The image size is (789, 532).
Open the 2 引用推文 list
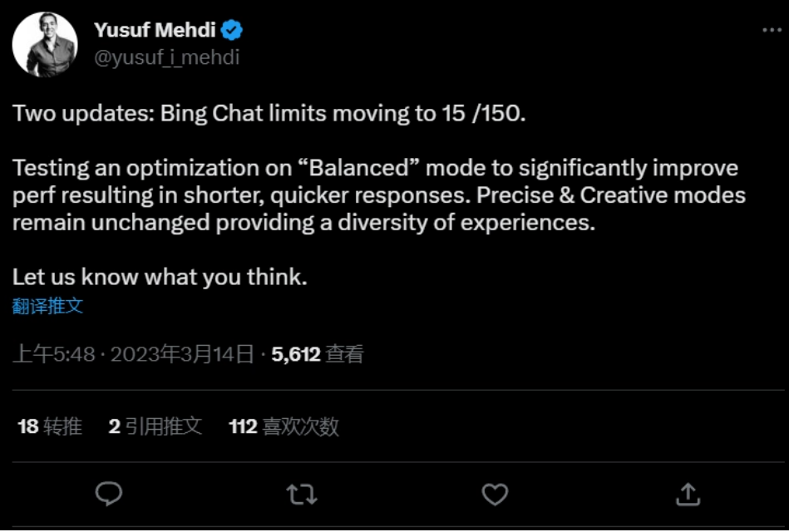[155, 426]
